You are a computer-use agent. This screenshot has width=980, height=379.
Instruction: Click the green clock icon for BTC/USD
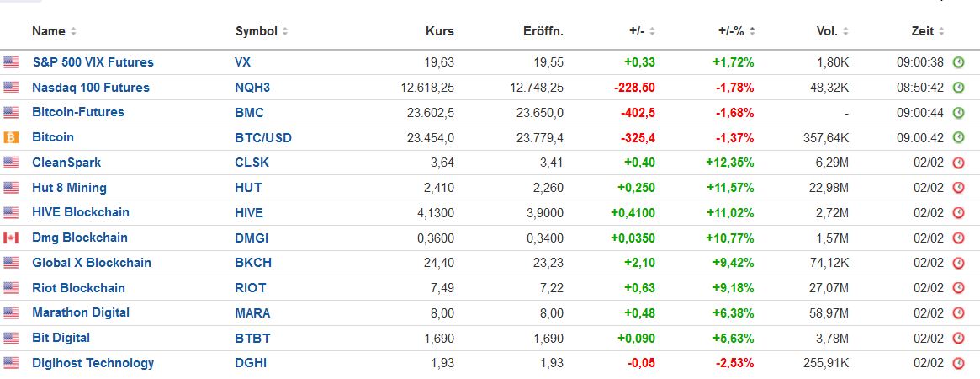[x=958, y=137]
